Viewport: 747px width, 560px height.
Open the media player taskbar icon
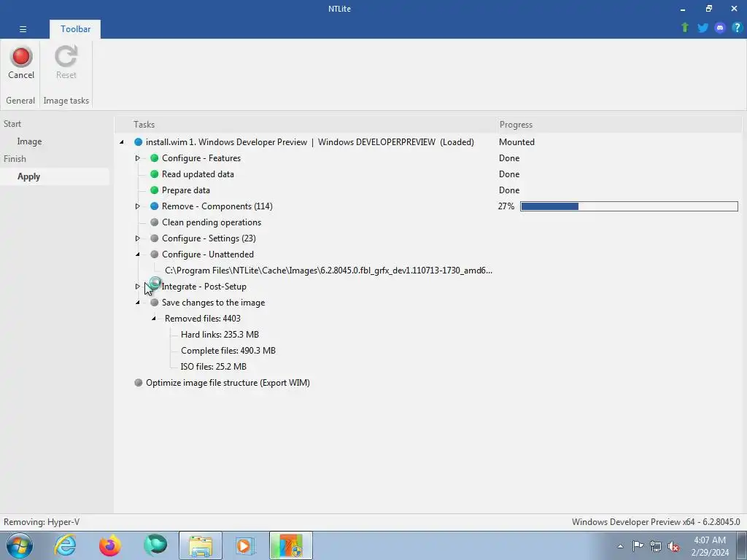[245, 545]
